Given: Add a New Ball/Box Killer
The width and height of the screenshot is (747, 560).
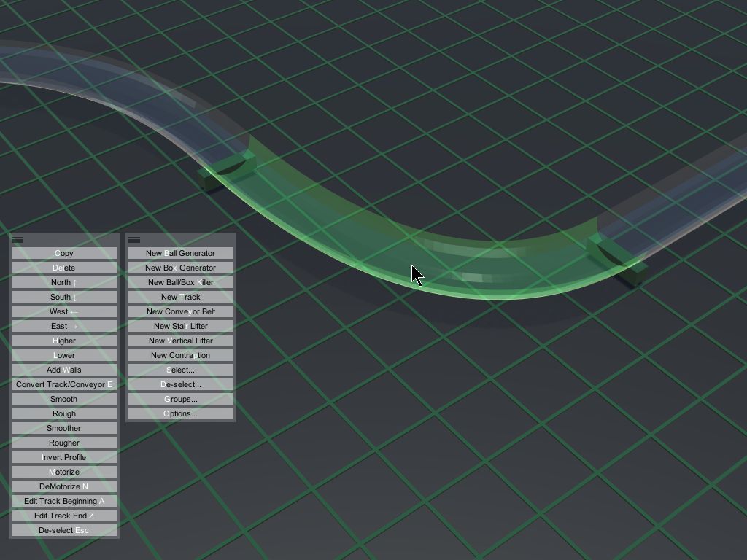Looking at the screenshot, I should point(181,282).
